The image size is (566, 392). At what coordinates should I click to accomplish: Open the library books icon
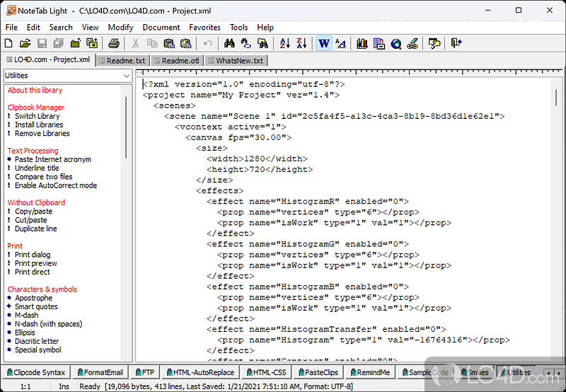click(362, 44)
